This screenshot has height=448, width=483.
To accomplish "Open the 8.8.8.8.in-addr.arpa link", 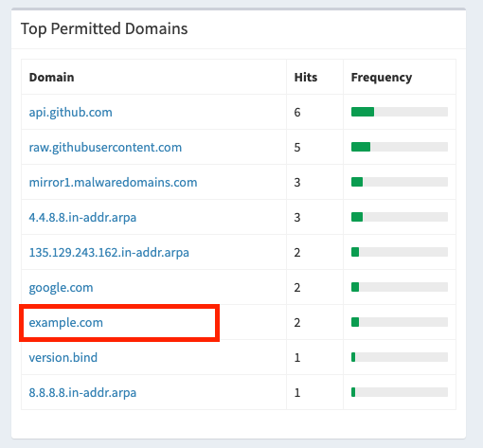I will [x=82, y=393].
